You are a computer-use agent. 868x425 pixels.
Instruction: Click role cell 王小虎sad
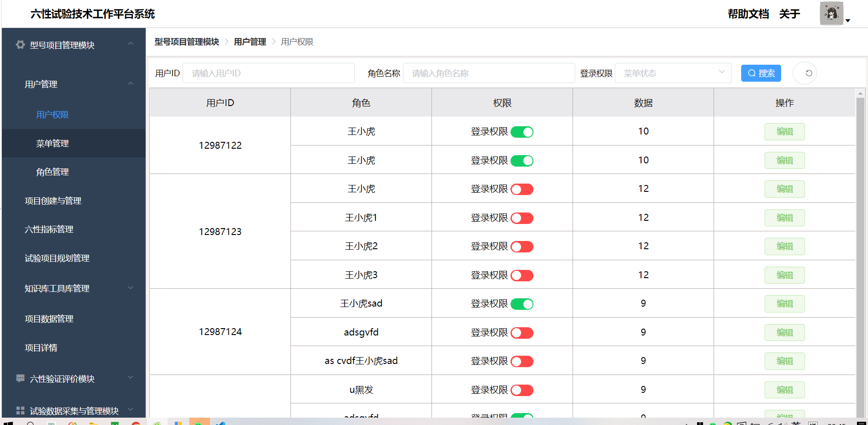point(361,303)
